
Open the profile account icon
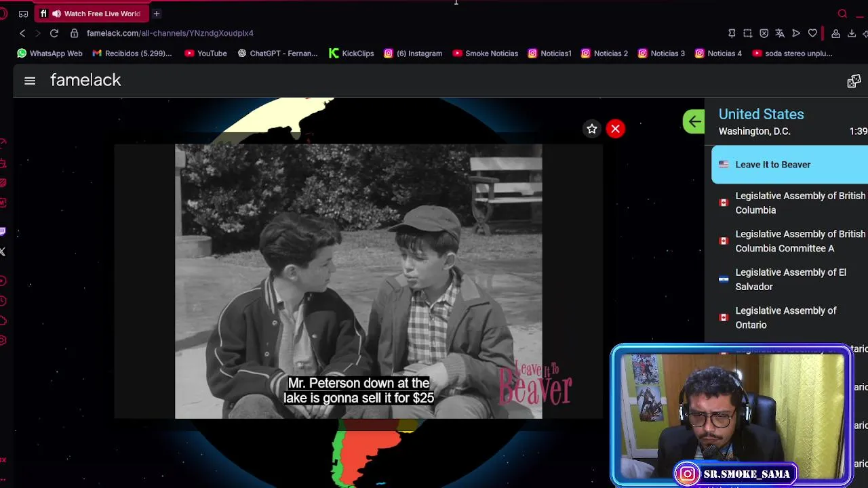coord(835,33)
